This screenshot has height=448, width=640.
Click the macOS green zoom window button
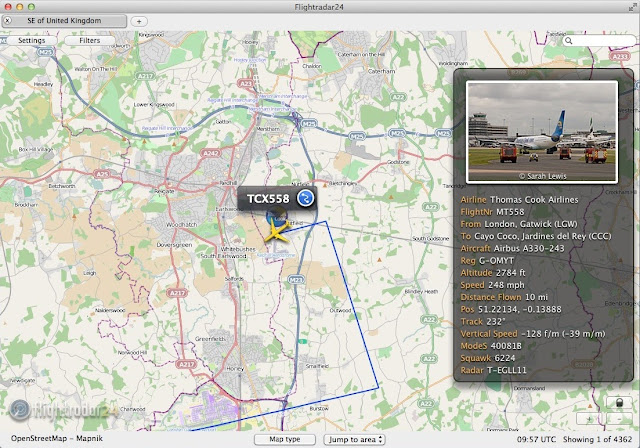(x=31, y=7)
